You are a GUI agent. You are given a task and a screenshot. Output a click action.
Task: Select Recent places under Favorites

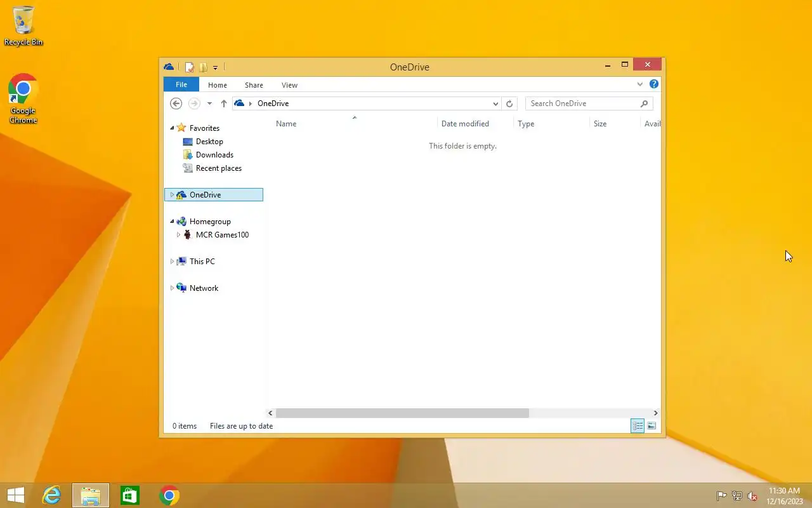219,168
